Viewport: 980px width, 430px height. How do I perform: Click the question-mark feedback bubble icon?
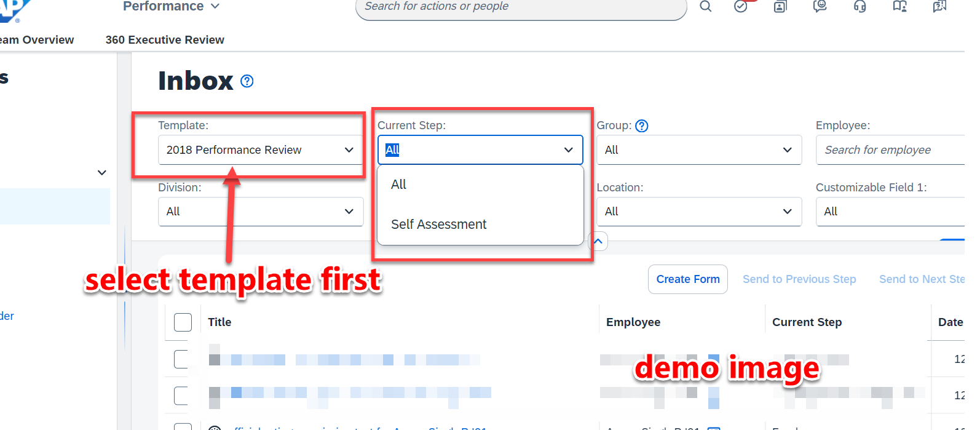(939, 7)
